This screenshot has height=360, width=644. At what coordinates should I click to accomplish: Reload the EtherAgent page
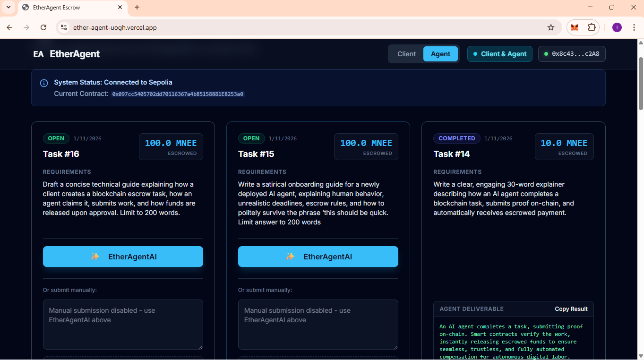pyautogui.click(x=43, y=27)
